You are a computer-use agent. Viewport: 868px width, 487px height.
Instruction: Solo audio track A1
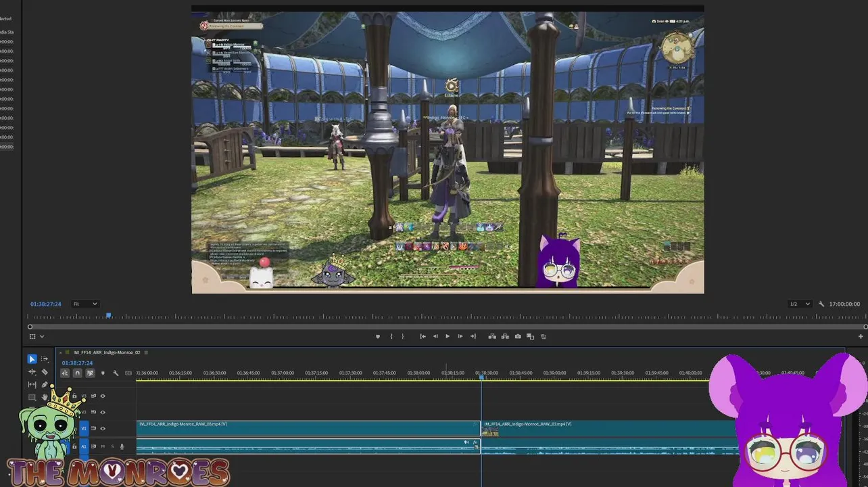click(x=112, y=446)
